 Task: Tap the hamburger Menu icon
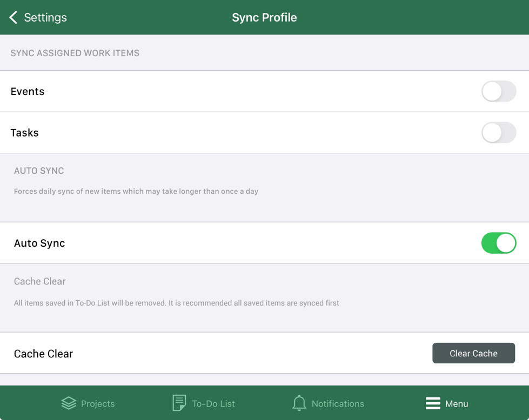(x=433, y=403)
